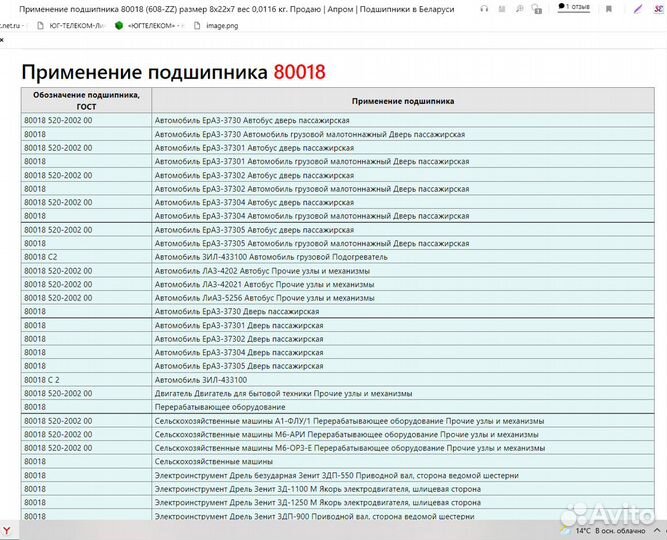Select the '80018 C2' designation cell

[x=86, y=257]
